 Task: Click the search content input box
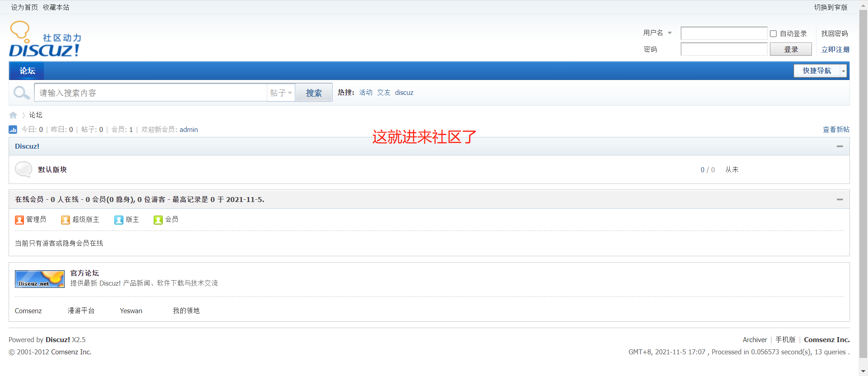151,93
